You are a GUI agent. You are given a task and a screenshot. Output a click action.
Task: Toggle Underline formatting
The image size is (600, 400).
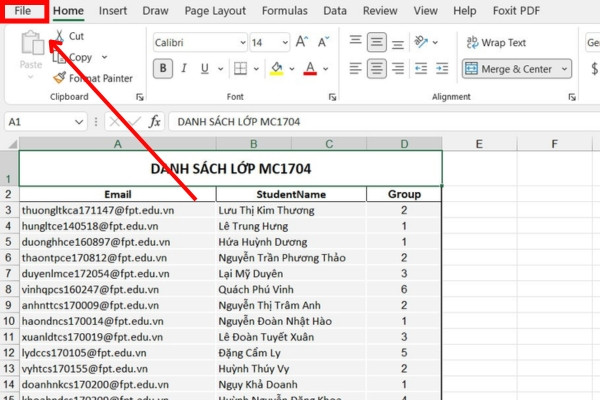point(205,69)
